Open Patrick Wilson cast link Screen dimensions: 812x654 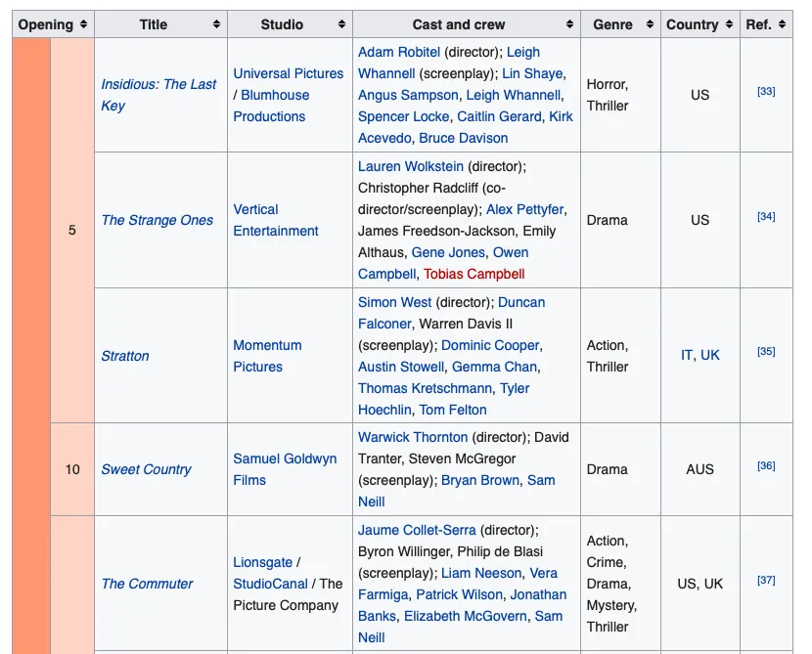click(460, 594)
